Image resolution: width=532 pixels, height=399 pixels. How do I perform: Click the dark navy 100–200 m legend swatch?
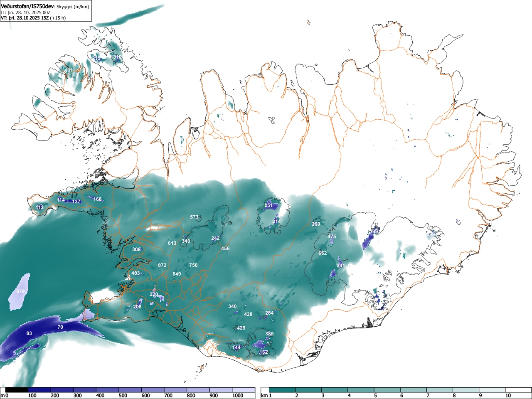click(x=39, y=390)
